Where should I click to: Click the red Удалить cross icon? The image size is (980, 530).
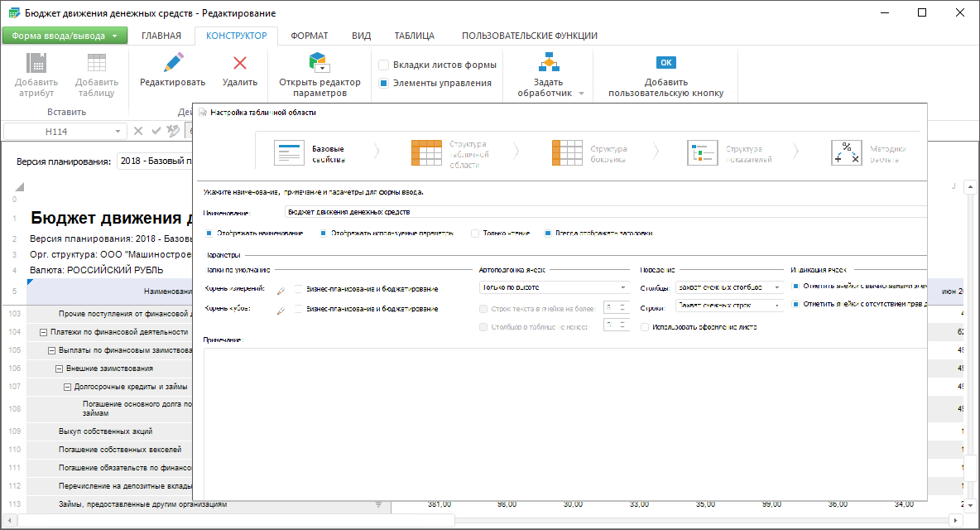240,62
